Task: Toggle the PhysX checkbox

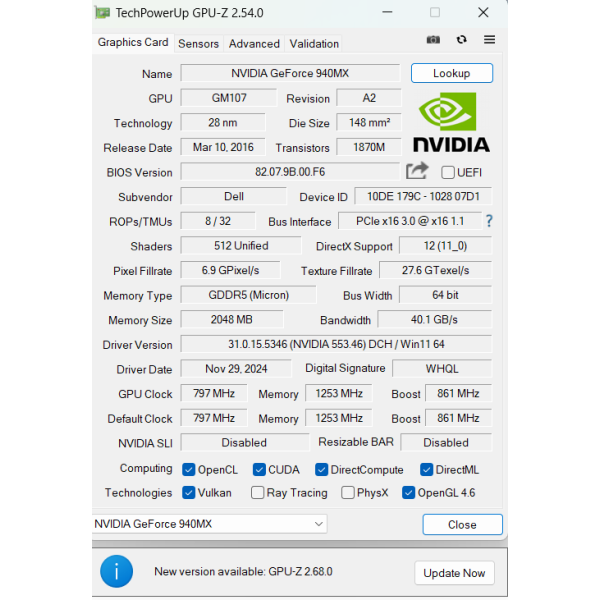Action: point(347,492)
